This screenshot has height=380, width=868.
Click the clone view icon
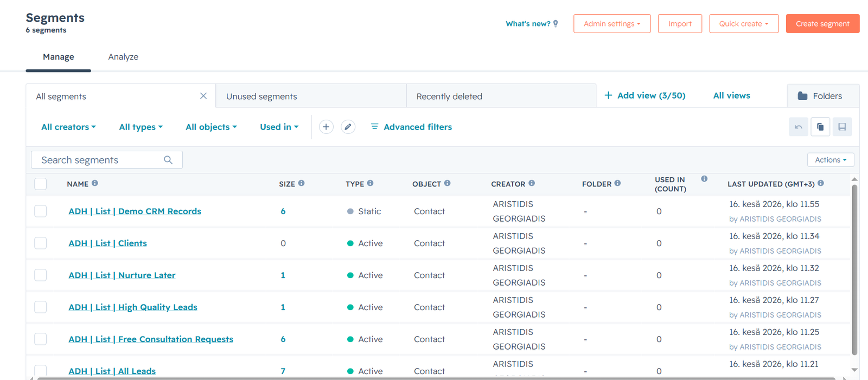pos(820,127)
